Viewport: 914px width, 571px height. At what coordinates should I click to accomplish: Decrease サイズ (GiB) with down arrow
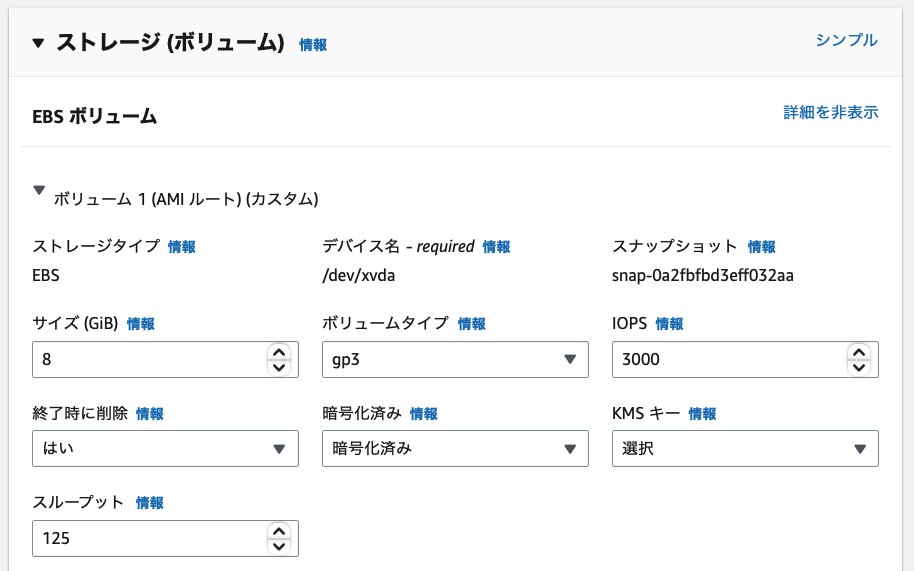coord(279,368)
